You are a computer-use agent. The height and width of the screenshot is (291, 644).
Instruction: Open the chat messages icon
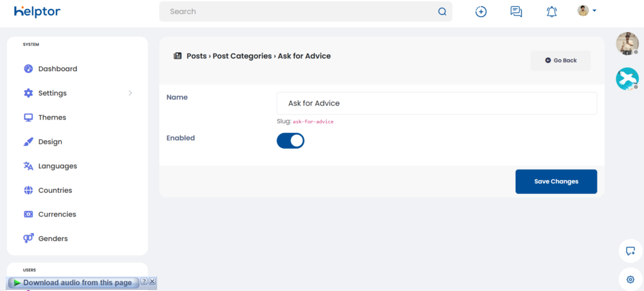[x=516, y=11]
